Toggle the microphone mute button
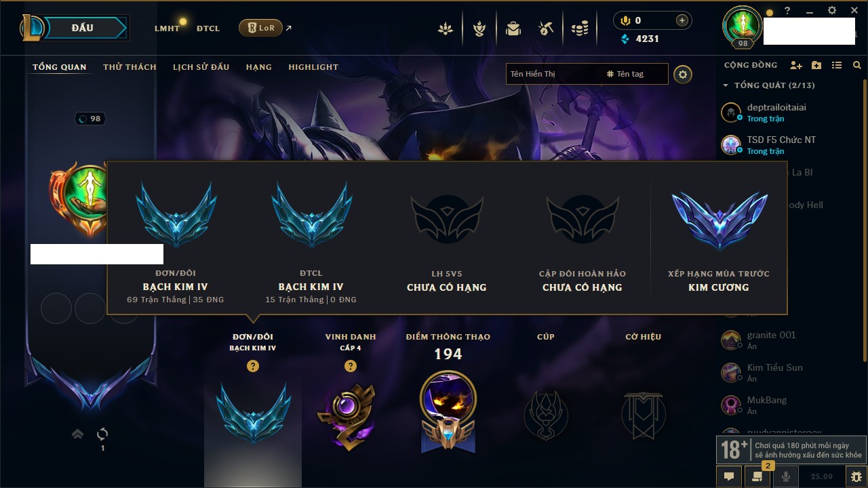The image size is (868, 488). pyautogui.click(x=786, y=476)
